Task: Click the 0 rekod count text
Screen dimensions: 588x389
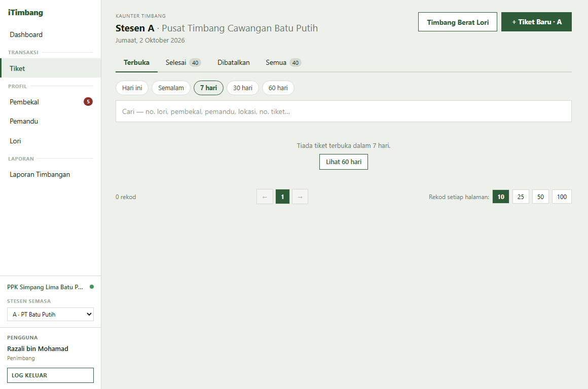Action: pos(126,197)
